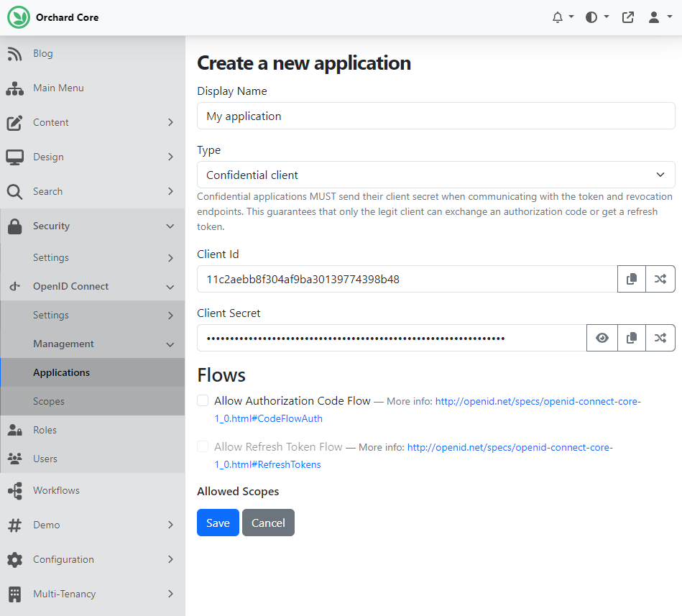Click the Main Menu sitemap icon
Screen dimensions: 682x616
[x=15, y=88]
